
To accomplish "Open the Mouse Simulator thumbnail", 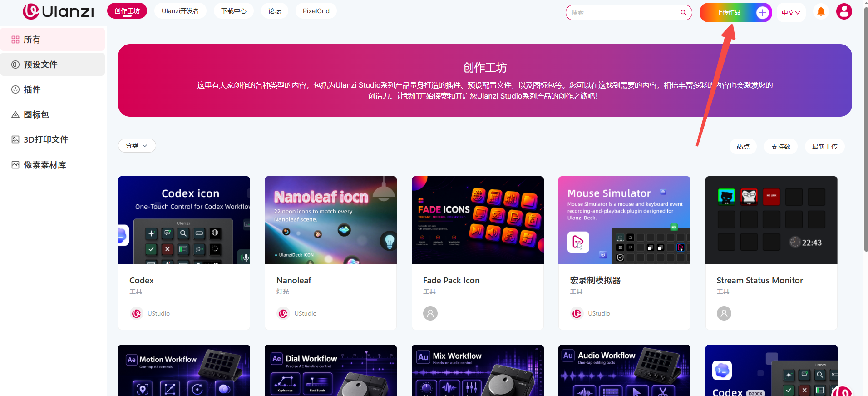I will pos(624,220).
